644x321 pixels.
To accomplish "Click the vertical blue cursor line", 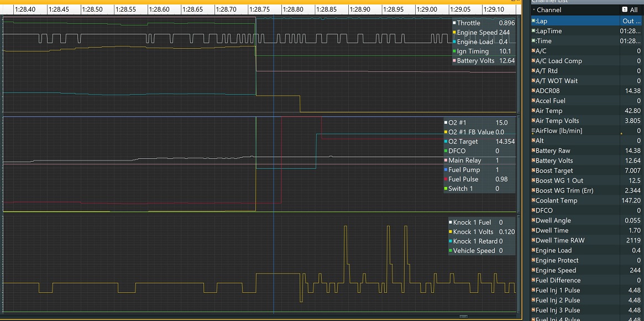I will 274,164.
